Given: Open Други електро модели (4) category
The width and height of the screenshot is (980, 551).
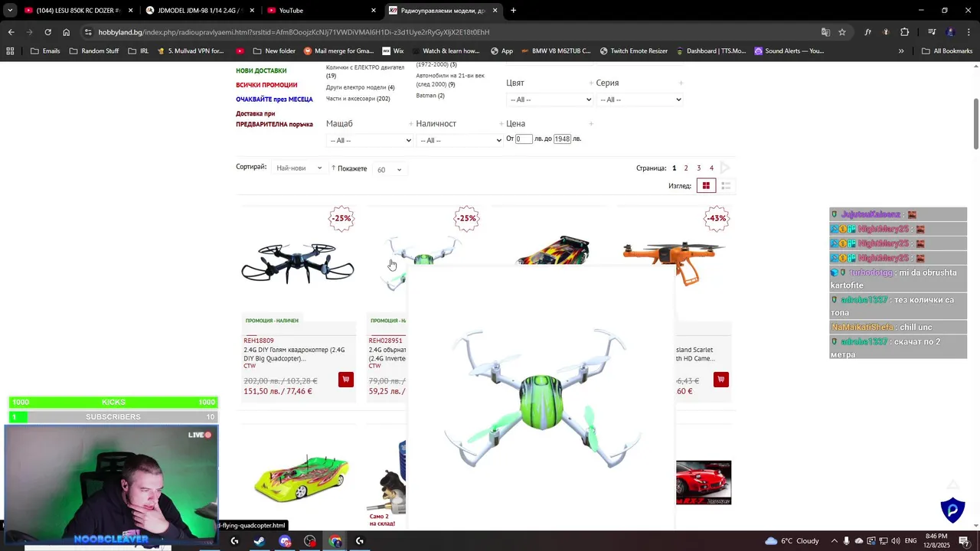Looking at the screenshot, I should [x=360, y=87].
